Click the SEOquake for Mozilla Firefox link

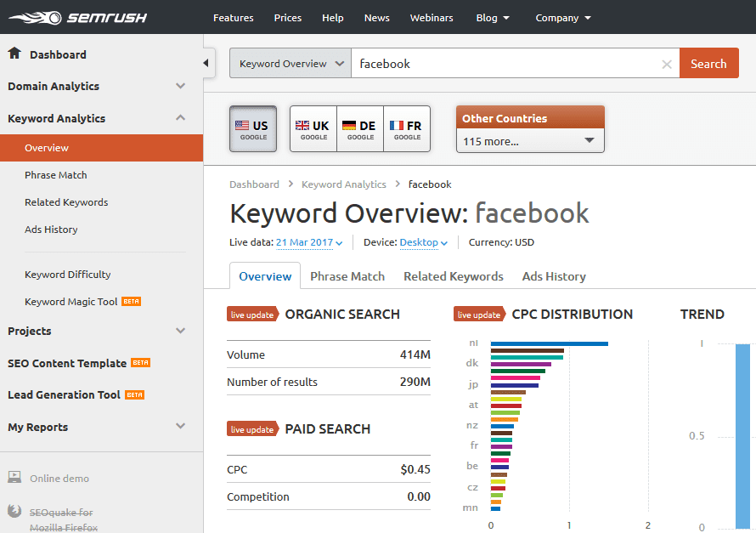pos(64,520)
